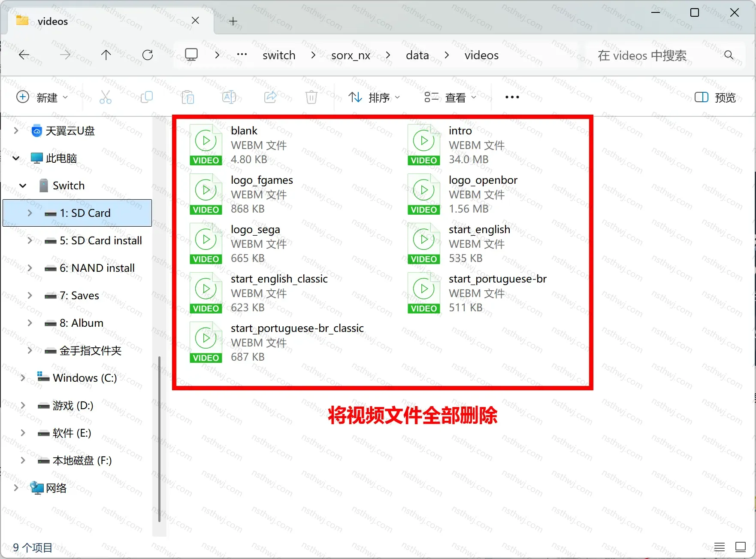
Task: Open the See more options menu
Action: point(512,97)
